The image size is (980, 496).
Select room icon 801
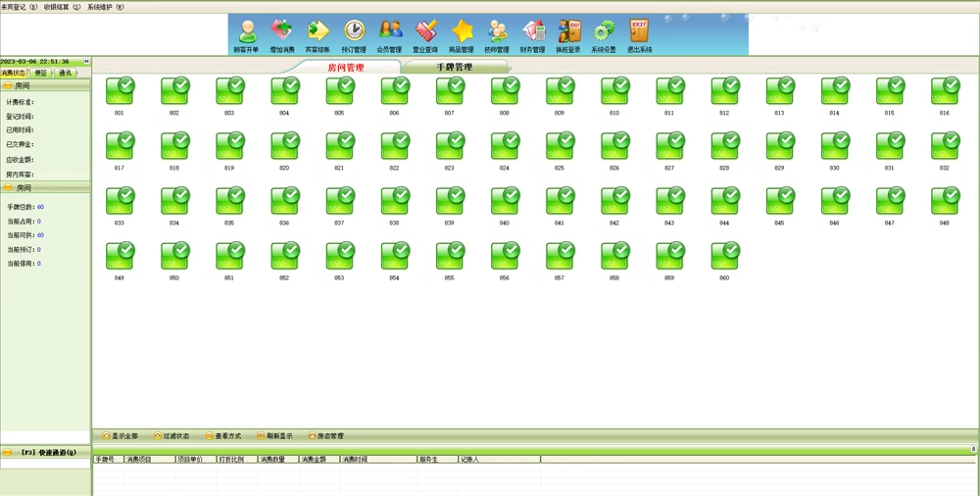[120, 91]
